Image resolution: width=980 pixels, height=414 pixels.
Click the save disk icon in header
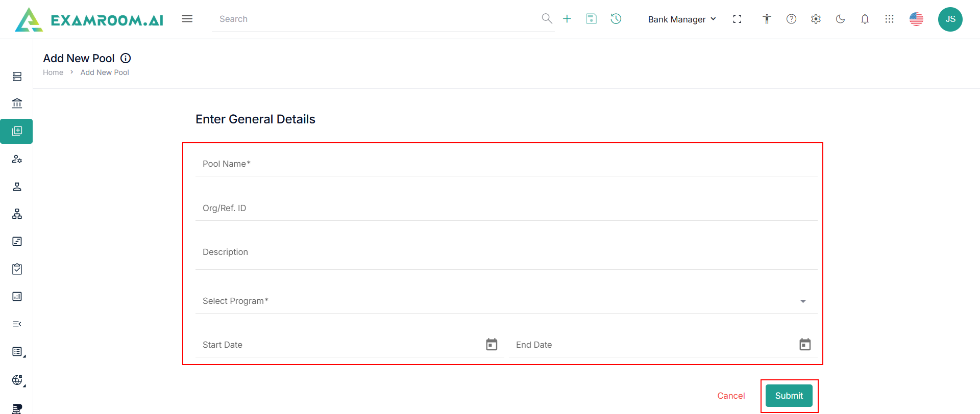coord(592,19)
